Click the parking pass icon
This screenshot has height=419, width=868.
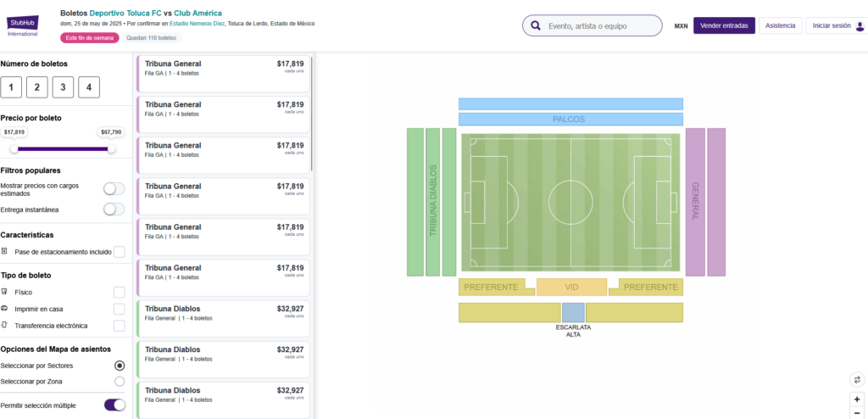4,251
